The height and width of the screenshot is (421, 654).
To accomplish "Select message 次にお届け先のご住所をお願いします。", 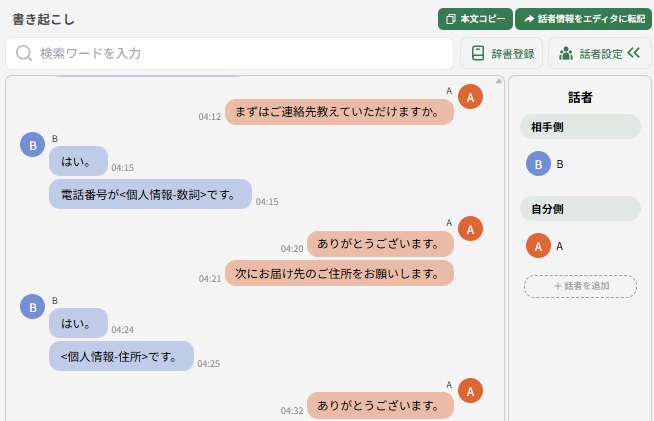I will 339,273.
